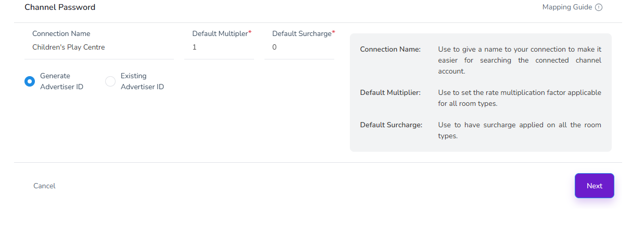644x230 pixels.
Task: Click the Children's Play Centre name field
Action: [x=98, y=47]
